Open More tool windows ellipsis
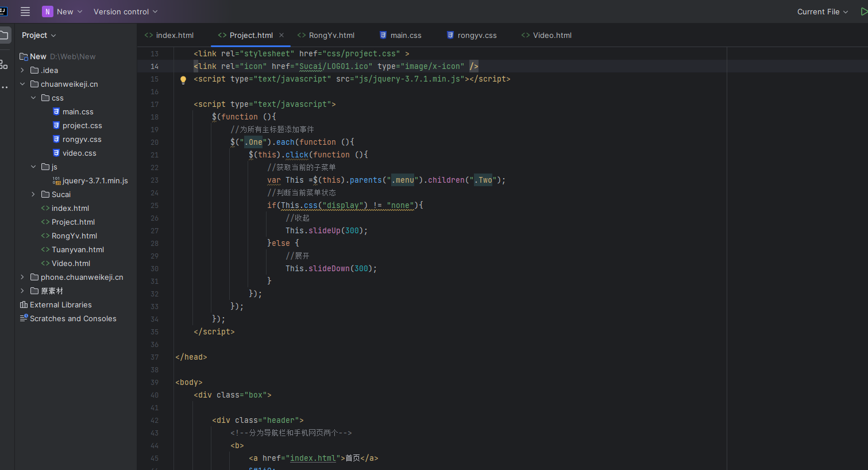This screenshot has height=470, width=868. 4,87
